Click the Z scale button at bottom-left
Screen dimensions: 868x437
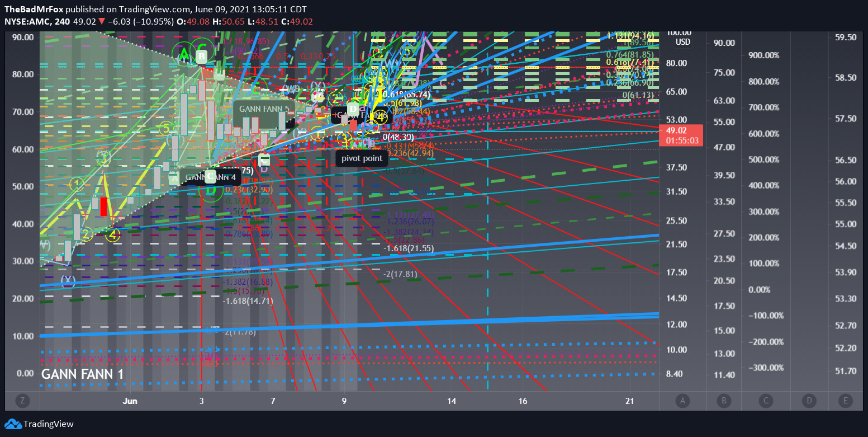(x=23, y=401)
